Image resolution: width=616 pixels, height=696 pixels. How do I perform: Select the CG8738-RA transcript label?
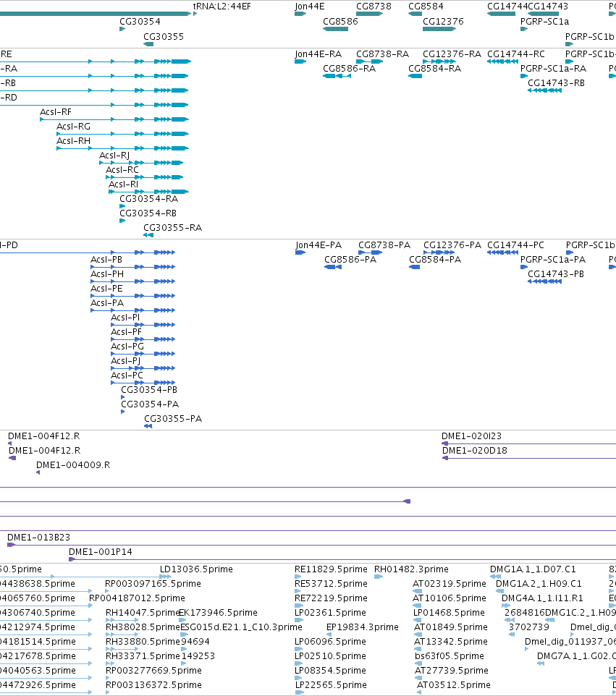pyautogui.click(x=382, y=54)
